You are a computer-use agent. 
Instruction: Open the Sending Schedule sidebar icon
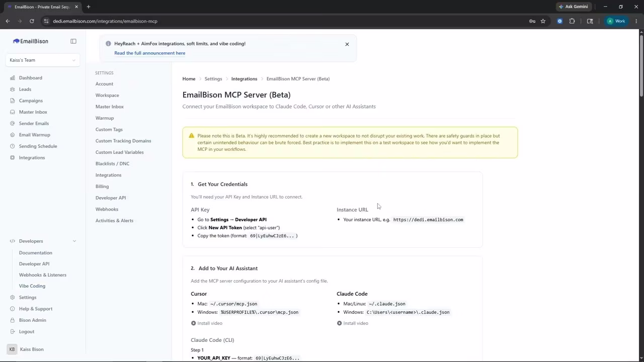[x=13, y=146]
